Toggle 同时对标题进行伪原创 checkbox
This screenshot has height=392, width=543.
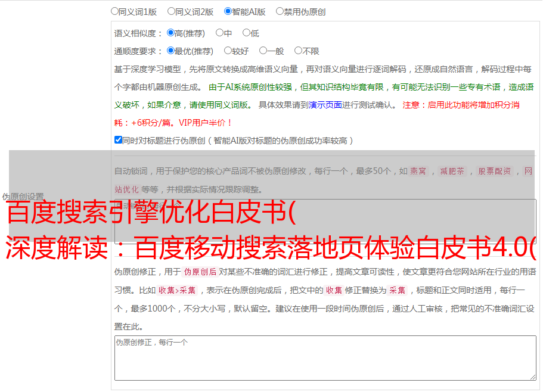(x=118, y=140)
